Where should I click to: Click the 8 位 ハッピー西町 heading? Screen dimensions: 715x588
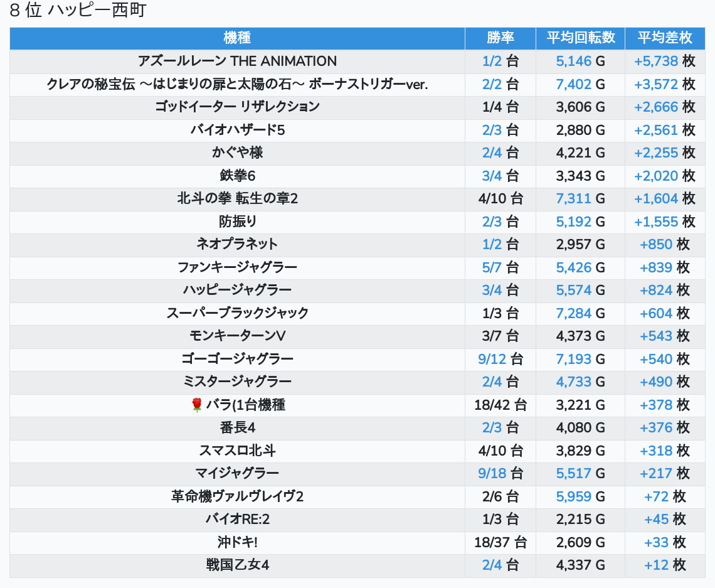78,11
